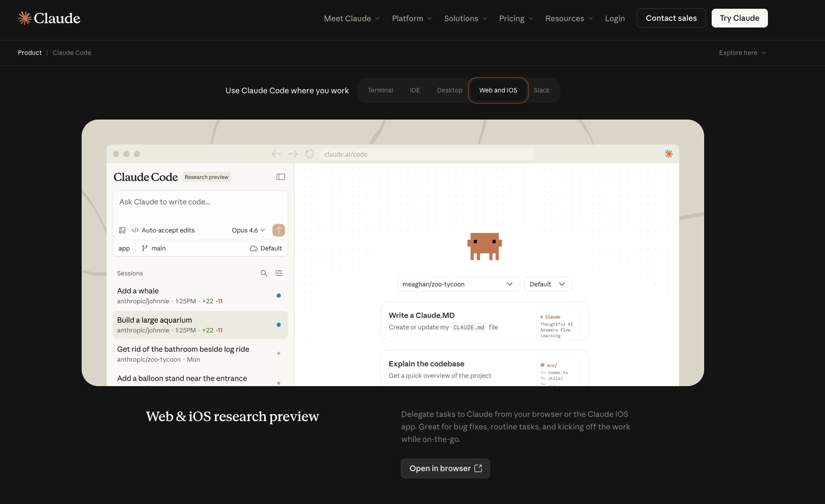Open the Default environment dropdown beside repository
Screen dimensions: 825x504
(x=548, y=284)
